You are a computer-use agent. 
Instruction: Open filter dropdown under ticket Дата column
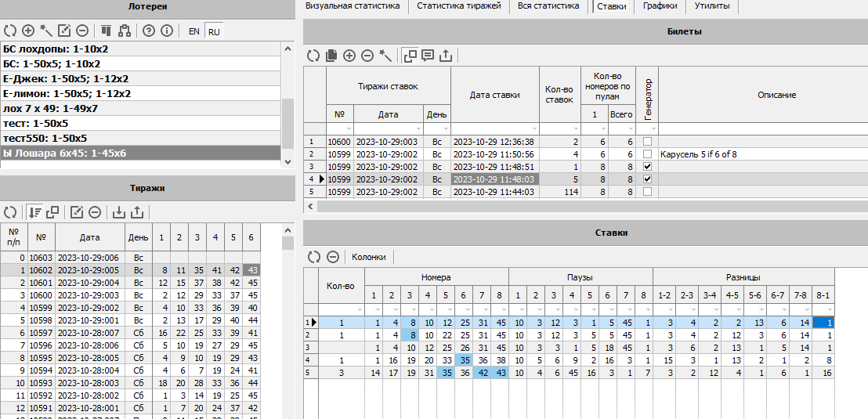point(418,129)
